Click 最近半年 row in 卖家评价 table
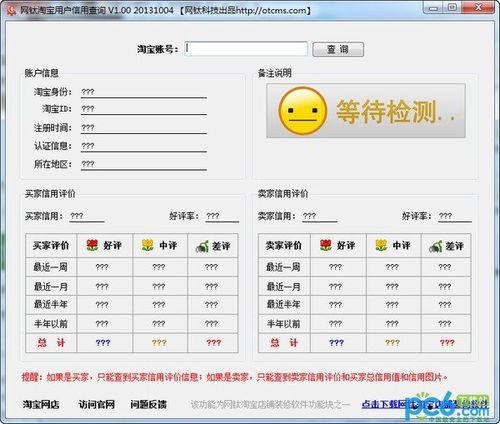Viewport: 500px width, 424px height. 364,305
